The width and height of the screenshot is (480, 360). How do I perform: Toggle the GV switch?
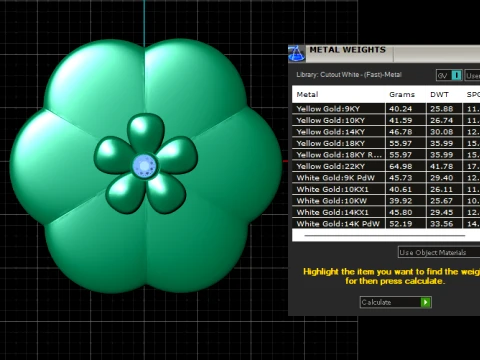click(x=449, y=75)
